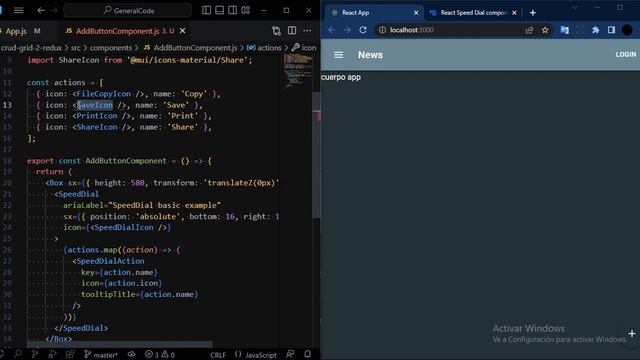This screenshot has height=360, width=640.
Task: Open the VS Code hamburger application menu
Action: point(18,10)
